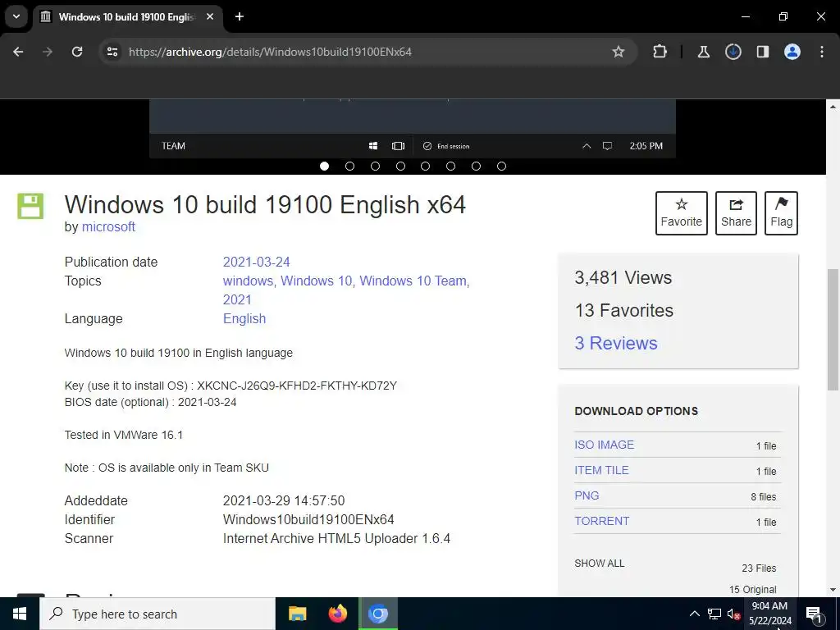
Task: Open File Explorer from the taskbar
Action: [297, 614]
